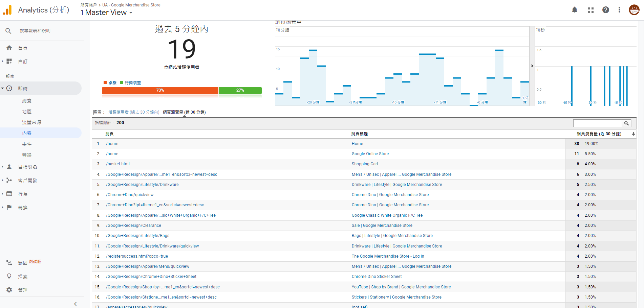644x308 pixels.
Task: Open the Stickers | Stationery title link
Action: 396,297
